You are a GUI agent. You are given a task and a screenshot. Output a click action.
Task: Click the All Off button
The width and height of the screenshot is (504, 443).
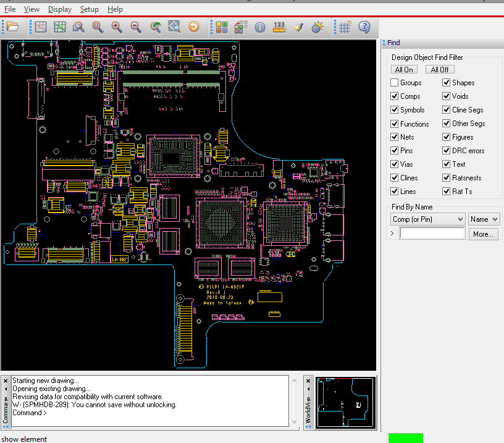(x=440, y=69)
